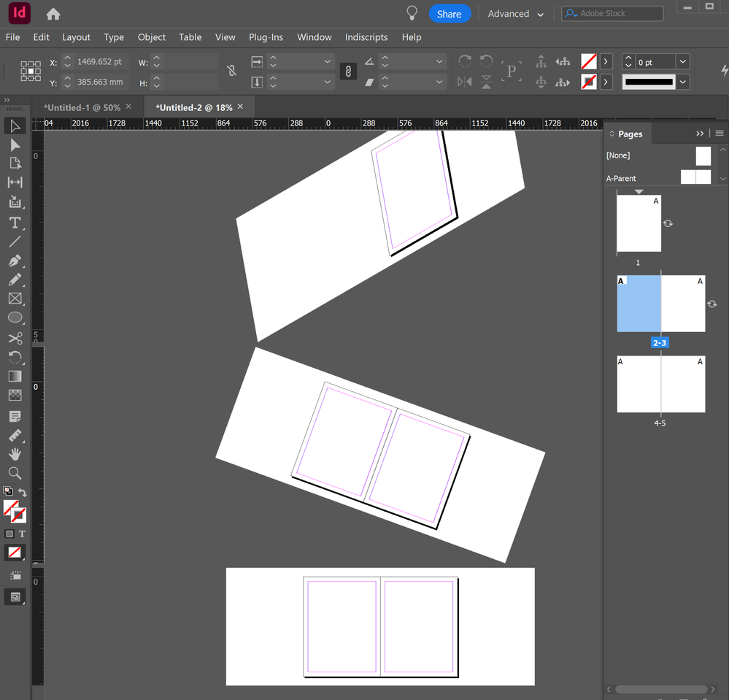Select the Ellipse tool

pos(15,318)
